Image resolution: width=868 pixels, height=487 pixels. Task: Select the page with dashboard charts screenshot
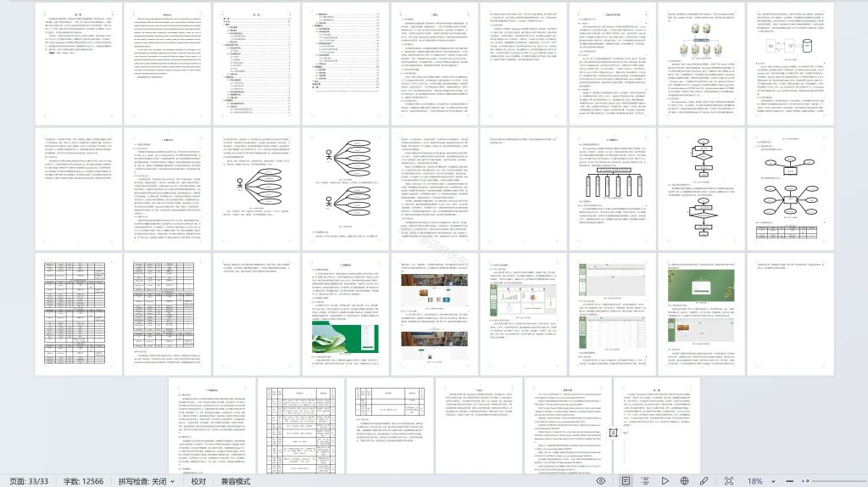pos(523,314)
